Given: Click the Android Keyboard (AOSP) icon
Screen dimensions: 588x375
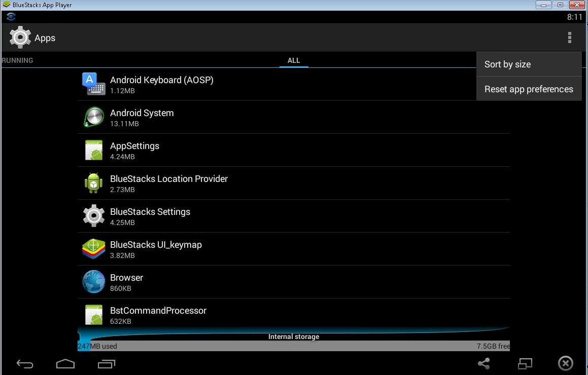Looking at the screenshot, I should coord(93,84).
